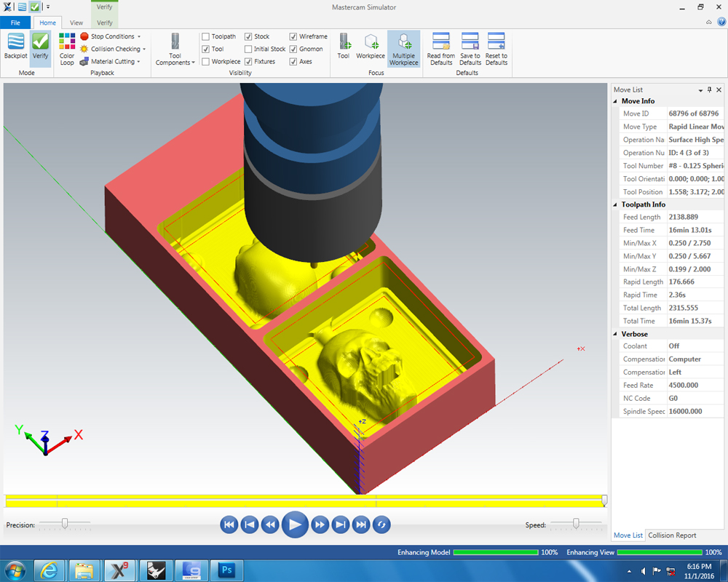Toggle loop playback button
The width and height of the screenshot is (728, 582).
pos(381,525)
